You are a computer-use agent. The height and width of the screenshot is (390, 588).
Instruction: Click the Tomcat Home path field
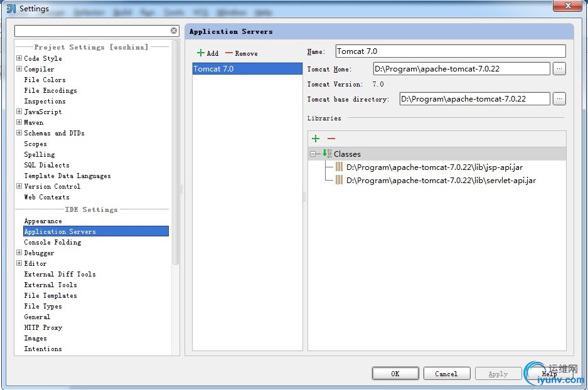click(x=462, y=69)
